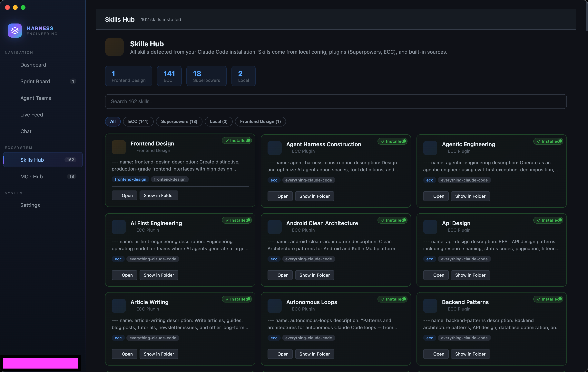Screen dimensions: 588x372
Task: Click the large Skills Hub header icon
Action: click(114, 47)
